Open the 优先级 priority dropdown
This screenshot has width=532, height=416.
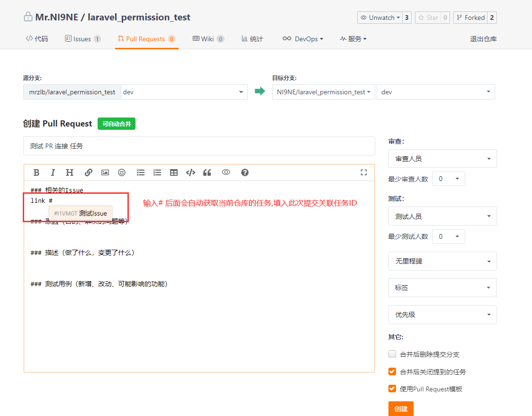coord(442,315)
